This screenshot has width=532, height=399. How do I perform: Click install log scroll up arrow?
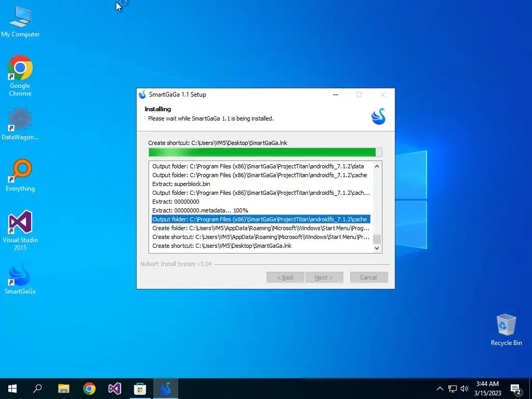[377, 166]
